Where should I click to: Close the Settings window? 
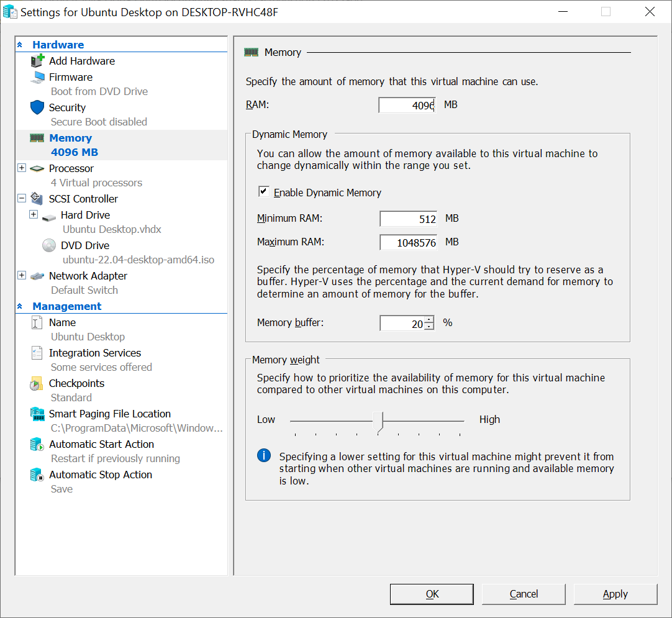pos(650,12)
